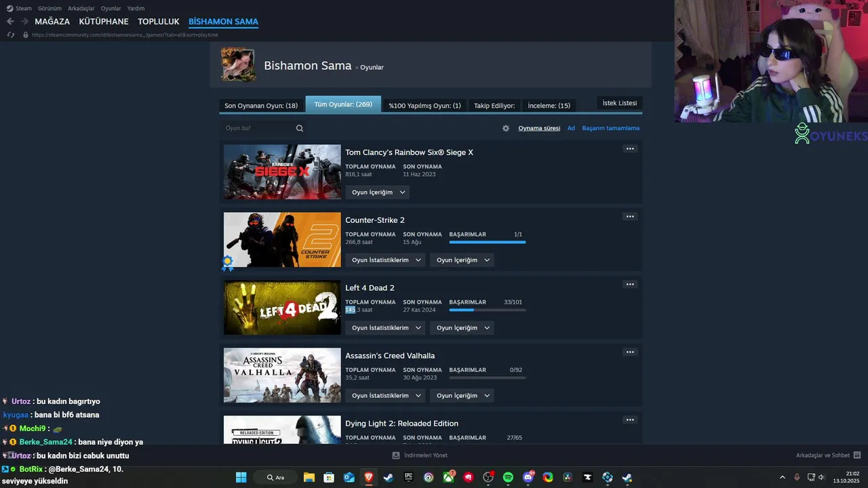
Task: Open File Explorer from the taskbar
Action: coord(309,477)
